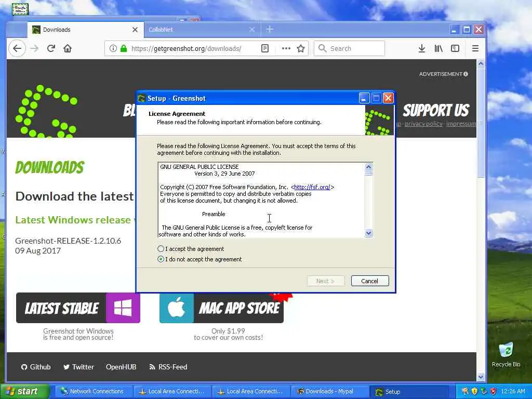Toggle reader view in address bar
532x399 pixels.
pyautogui.click(x=265, y=48)
